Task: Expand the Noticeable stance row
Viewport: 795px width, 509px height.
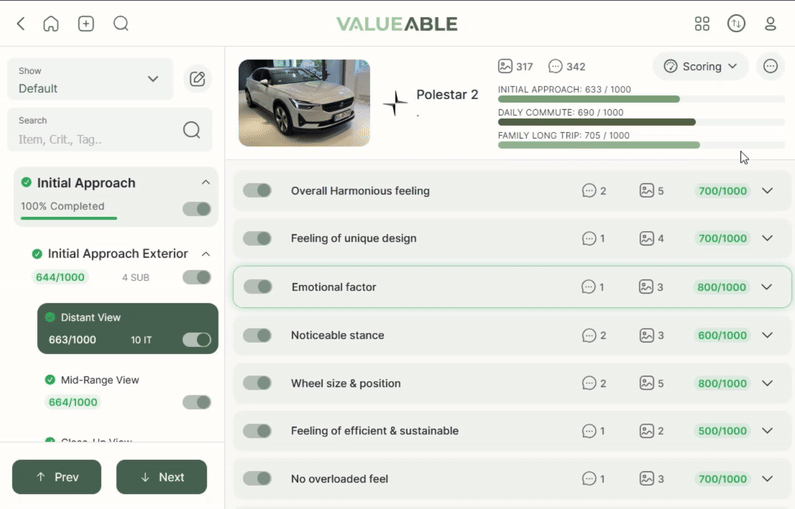Action: (767, 335)
